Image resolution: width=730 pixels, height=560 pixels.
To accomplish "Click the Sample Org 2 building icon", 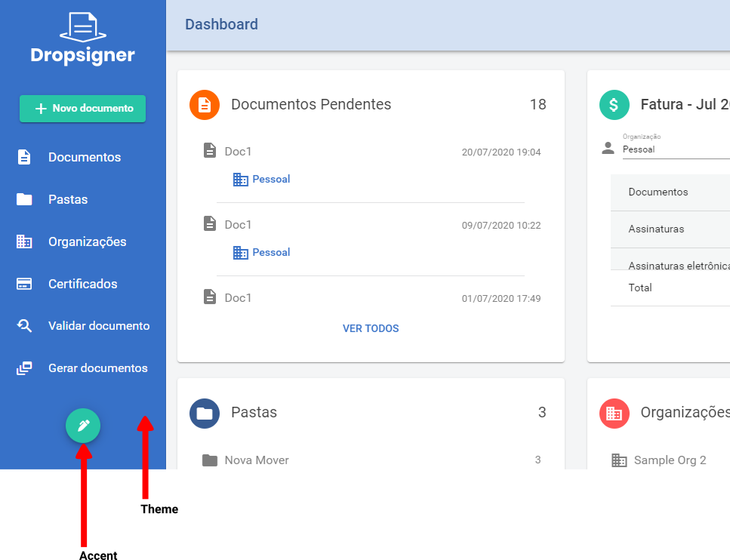I will (619, 460).
